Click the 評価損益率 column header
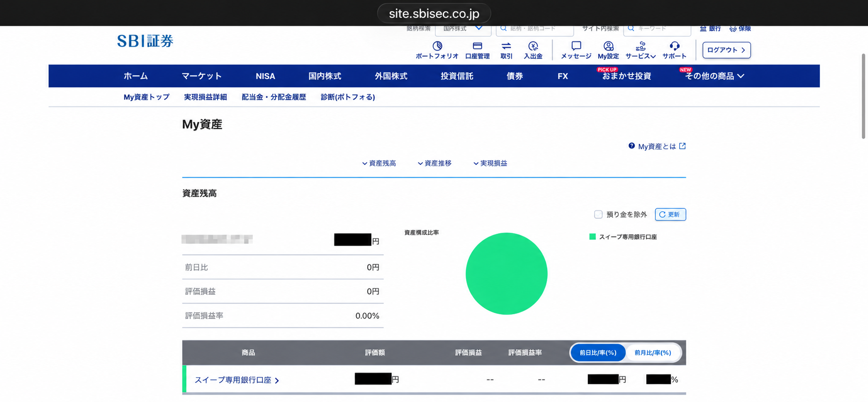The width and height of the screenshot is (868, 402). coord(525,353)
